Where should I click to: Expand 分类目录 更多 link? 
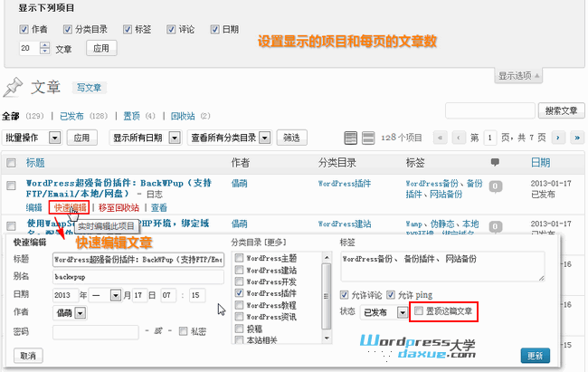tap(275, 243)
